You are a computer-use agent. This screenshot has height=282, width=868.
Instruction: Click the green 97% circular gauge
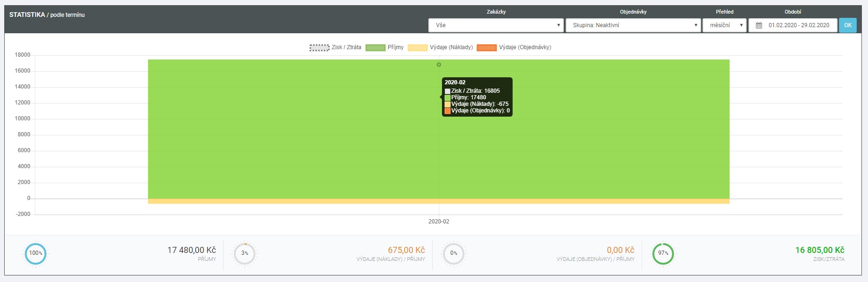click(663, 253)
